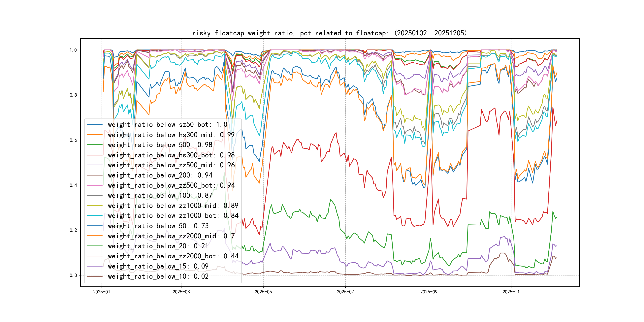Click legend label weight_ratio_below_zz2000_mid
644x322 pixels.
coord(171,236)
